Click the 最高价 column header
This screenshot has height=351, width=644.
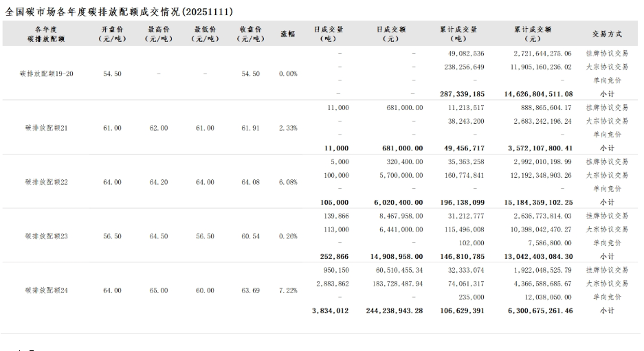pyautogui.click(x=159, y=34)
